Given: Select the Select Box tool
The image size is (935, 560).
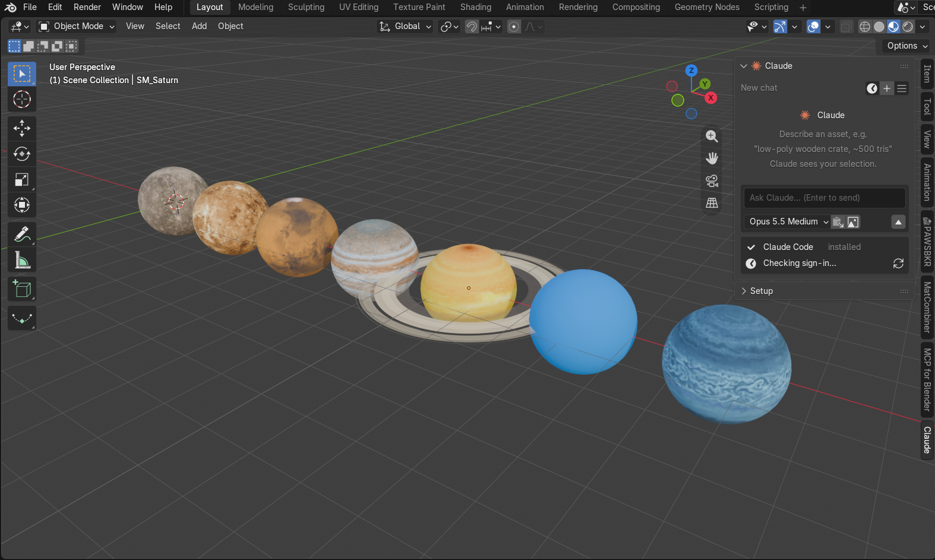Looking at the screenshot, I should pyautogui.click(x=22, y=74).
